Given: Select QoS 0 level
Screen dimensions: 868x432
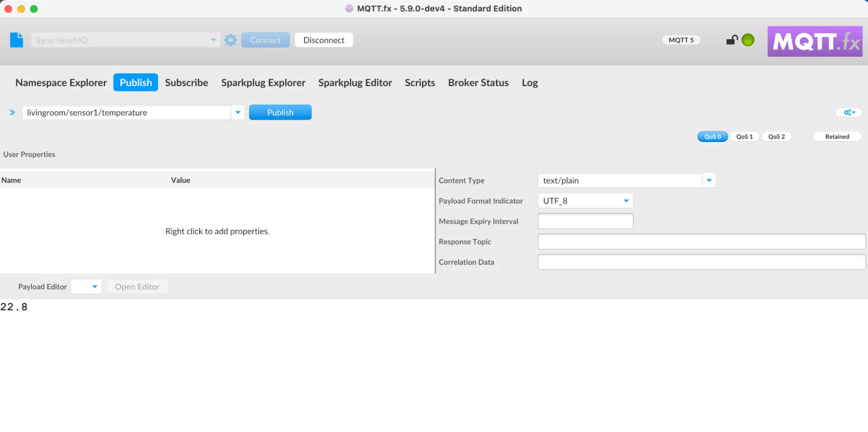Looking at the screenshot, I should 713,137.
